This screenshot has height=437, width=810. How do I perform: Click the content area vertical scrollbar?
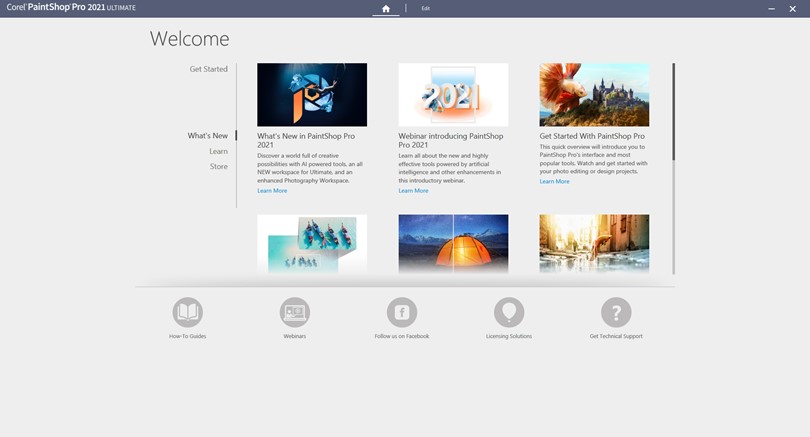coord(673,168)
